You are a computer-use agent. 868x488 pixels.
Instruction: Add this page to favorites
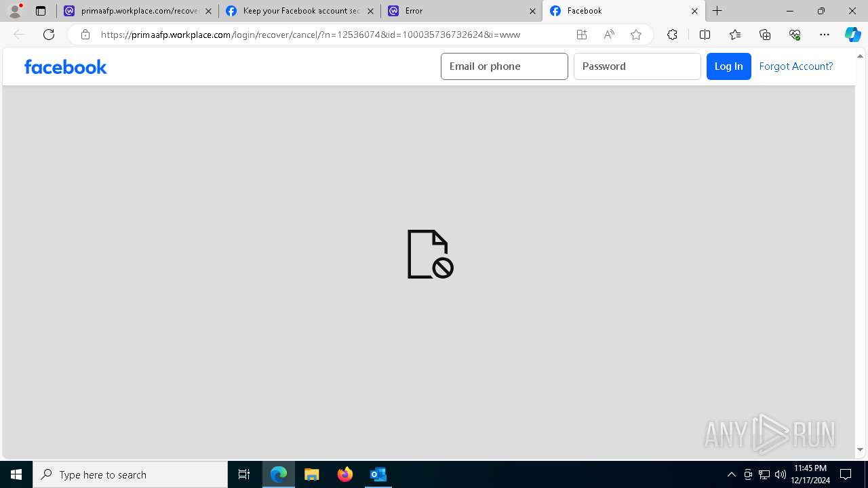636,35
